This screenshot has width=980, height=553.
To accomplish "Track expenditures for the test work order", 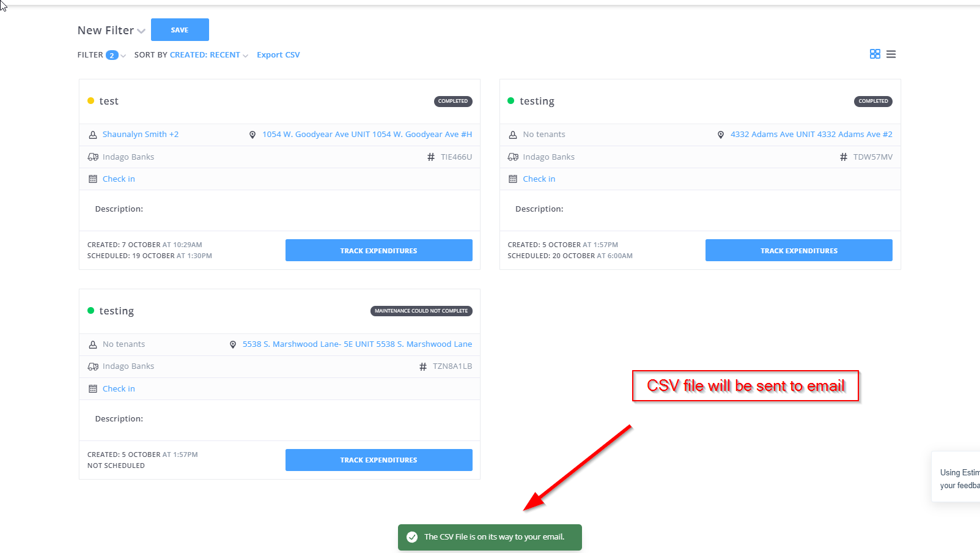I will [378, 250].
